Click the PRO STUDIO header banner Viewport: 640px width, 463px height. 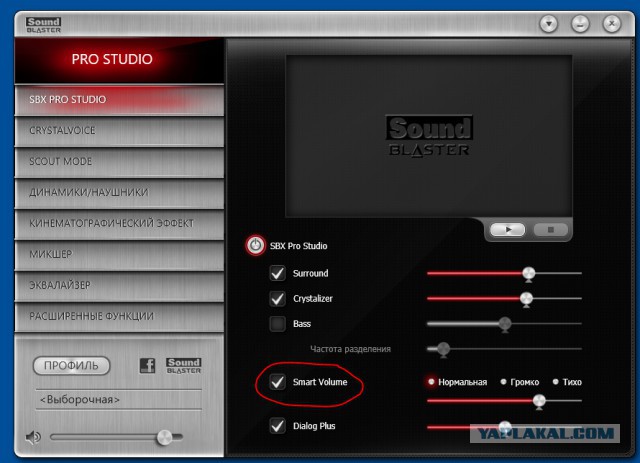click(119, 60)
